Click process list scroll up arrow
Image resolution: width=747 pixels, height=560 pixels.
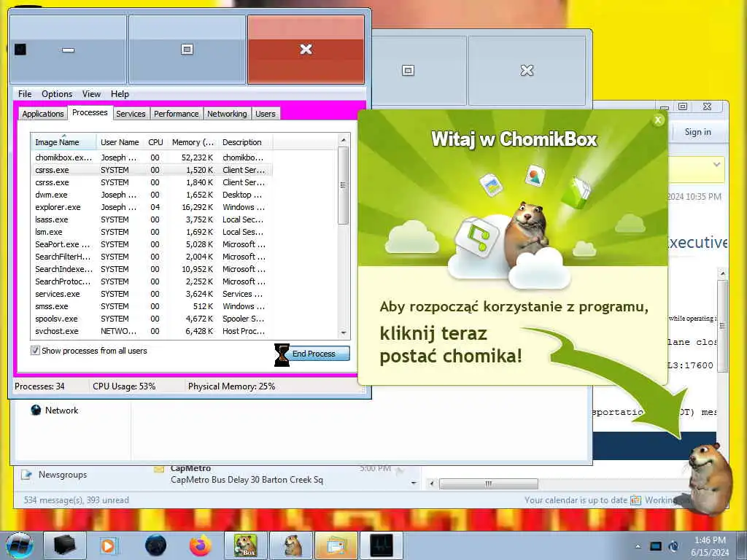click(x=343, y=140)
